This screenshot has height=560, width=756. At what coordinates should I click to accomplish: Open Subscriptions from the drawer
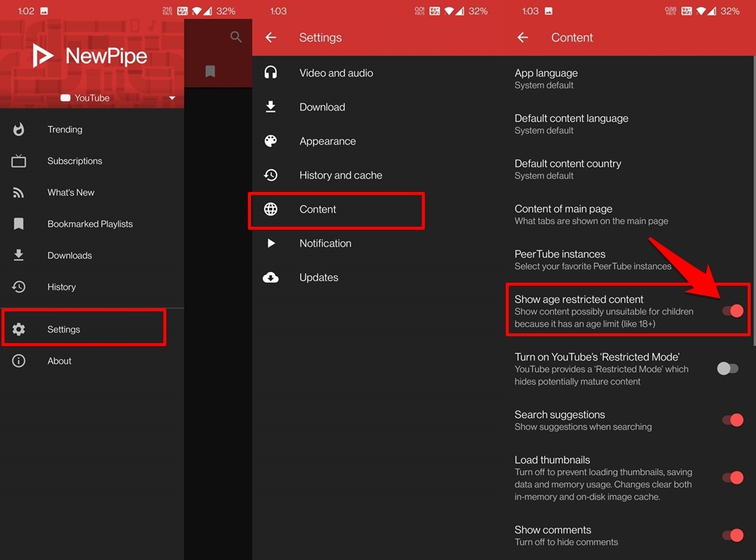tap(92, 161)
